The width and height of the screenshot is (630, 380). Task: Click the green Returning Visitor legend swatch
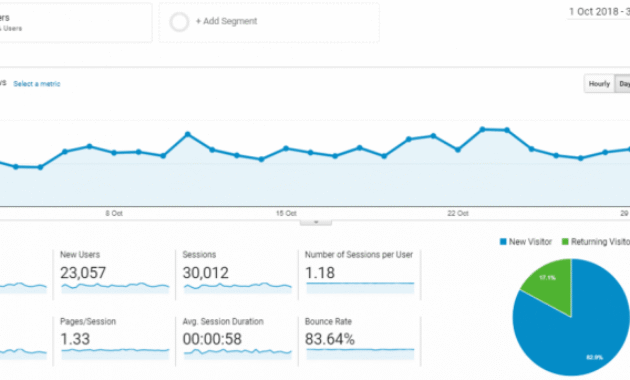click(x=565, y=242)
